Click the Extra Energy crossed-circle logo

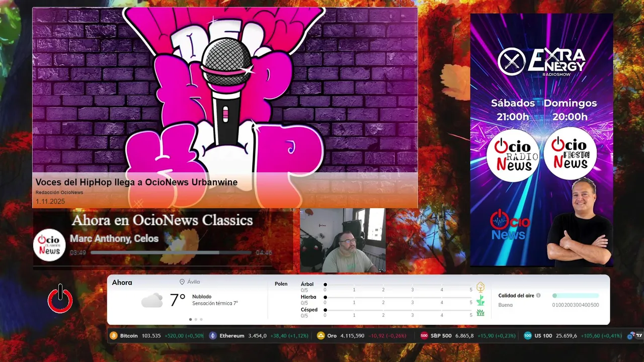pos(512,62)
